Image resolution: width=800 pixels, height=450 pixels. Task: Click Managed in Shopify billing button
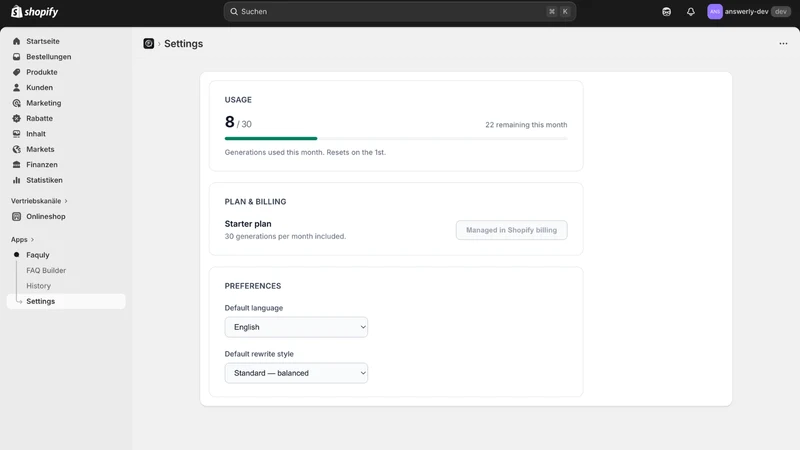(511, 230)
